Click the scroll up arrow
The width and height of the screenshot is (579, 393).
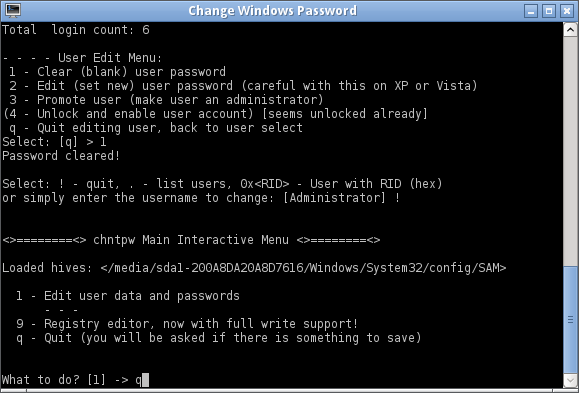point(570,30)
